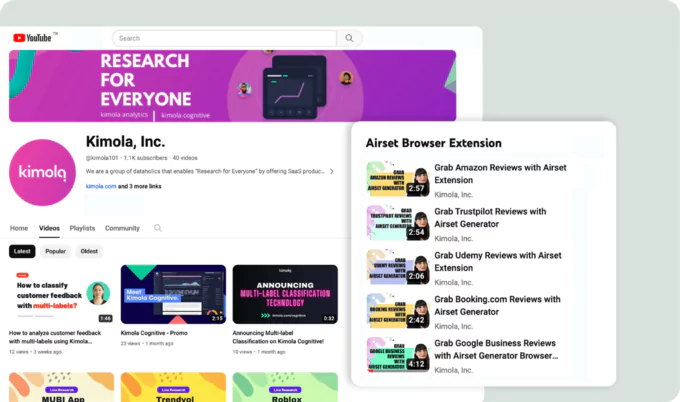Click title 'Announcing Multi-label Classification on Kimola Cognitive!'
Viewport: 680px width, 402px height.
coord(278,337)
